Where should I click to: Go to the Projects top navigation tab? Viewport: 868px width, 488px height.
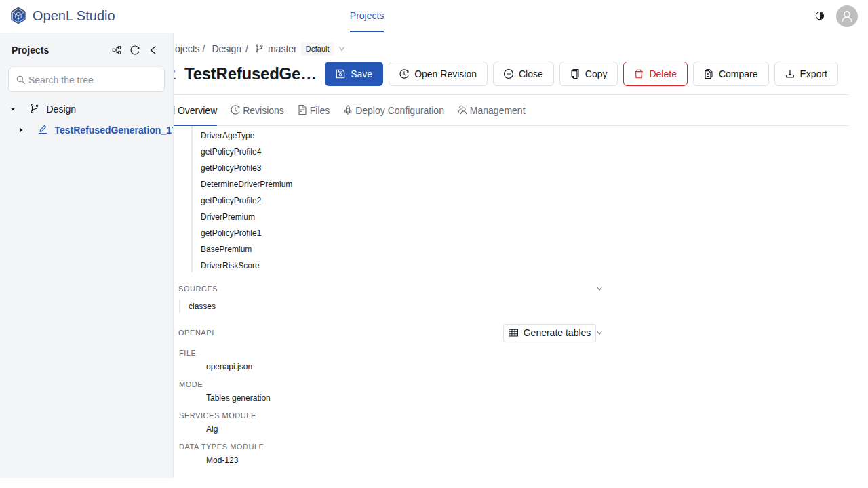point(367,16)
